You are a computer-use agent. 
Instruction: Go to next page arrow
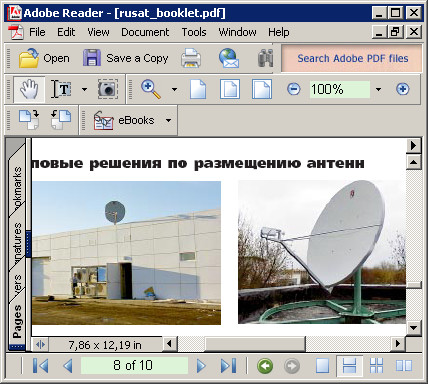pyautogui.click(x=201, y=366)
